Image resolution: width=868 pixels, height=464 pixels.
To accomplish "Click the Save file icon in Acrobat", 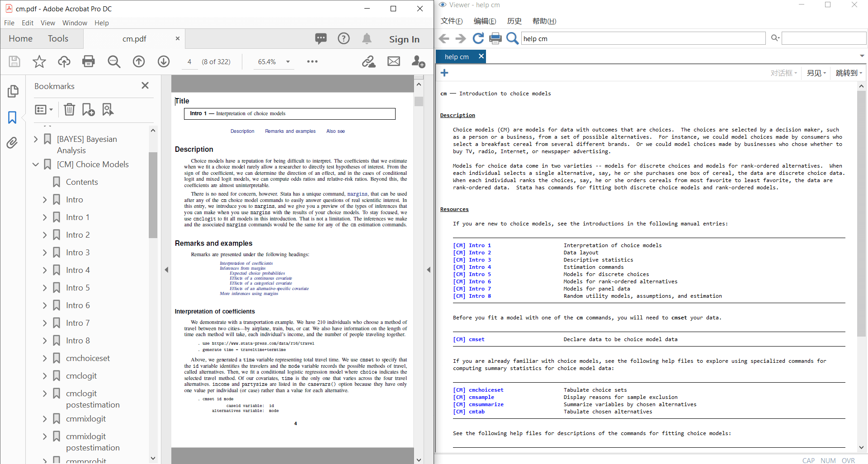I will pyautogui.click(x=14, y=61).
